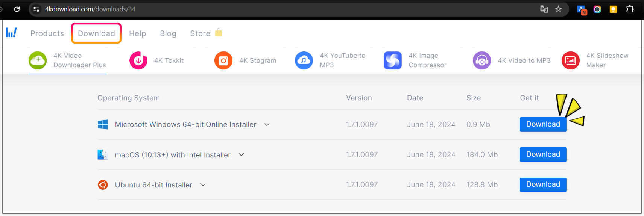This screenshot has width=644, height=216.
Task: Click the Version column header
Action: click(x=359, y=98)
